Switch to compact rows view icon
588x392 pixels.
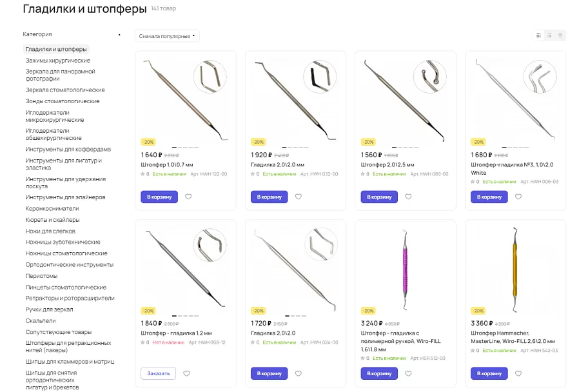pos(560,35)
